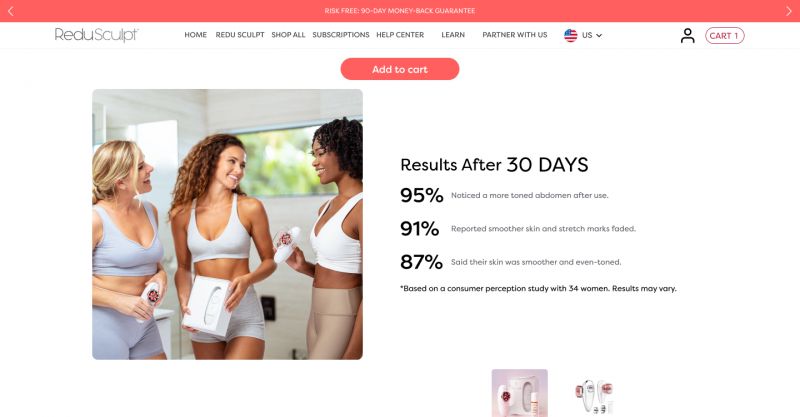Click the Results After 30 DAYS heading
The height and width of the screenshot is (417, 800).
pos(494,165)
